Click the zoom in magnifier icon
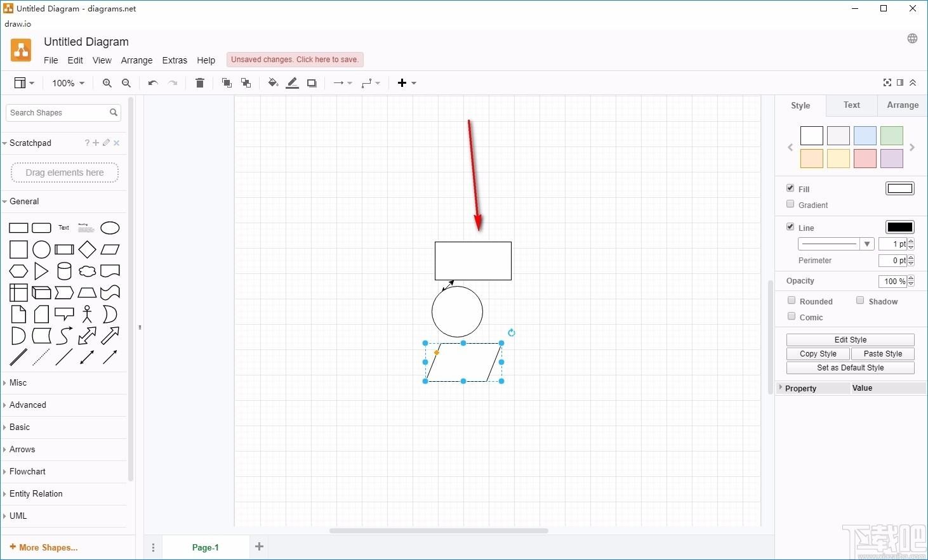Image resolution: width=928 pixels, height=560 pixels. (107, 83)
